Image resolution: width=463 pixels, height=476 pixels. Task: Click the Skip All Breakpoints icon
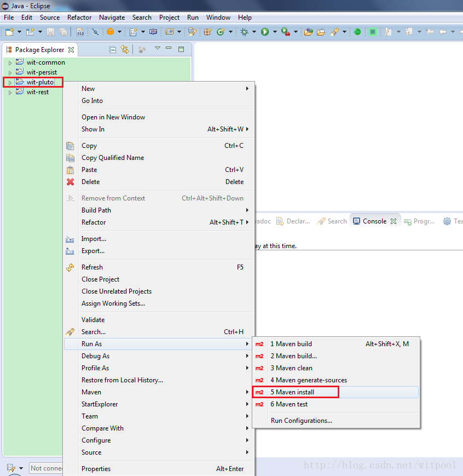pos(95,32)
